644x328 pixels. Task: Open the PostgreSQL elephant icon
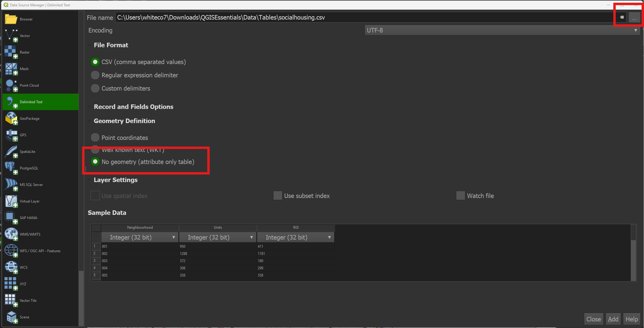coord(11,168)
